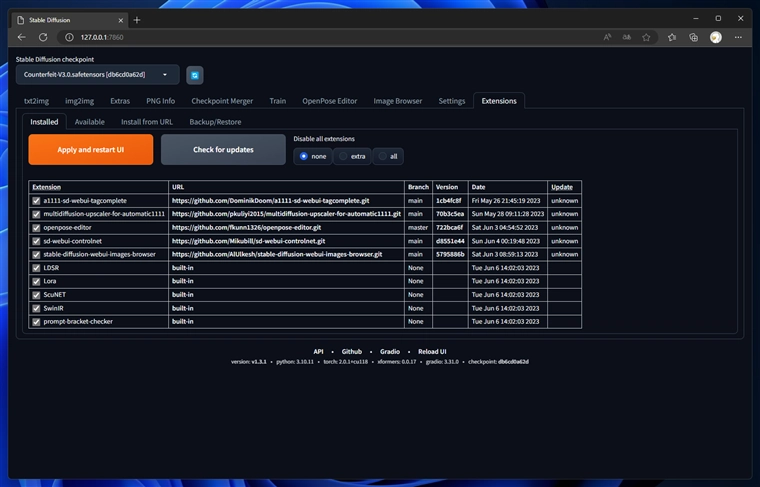
Task: Open the Stable Diffusion checkpoint dropdown
Action: click(x=97, y=75)
